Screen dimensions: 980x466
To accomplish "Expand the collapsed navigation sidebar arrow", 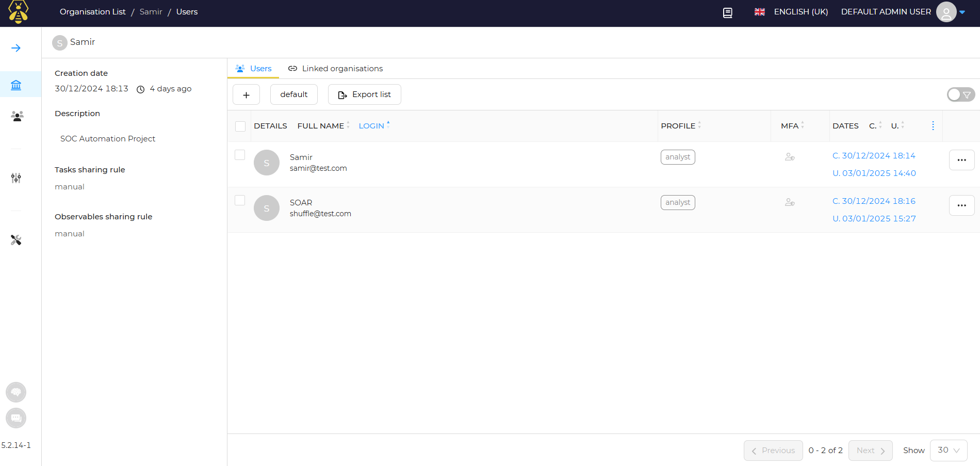I will click(15, 47).
